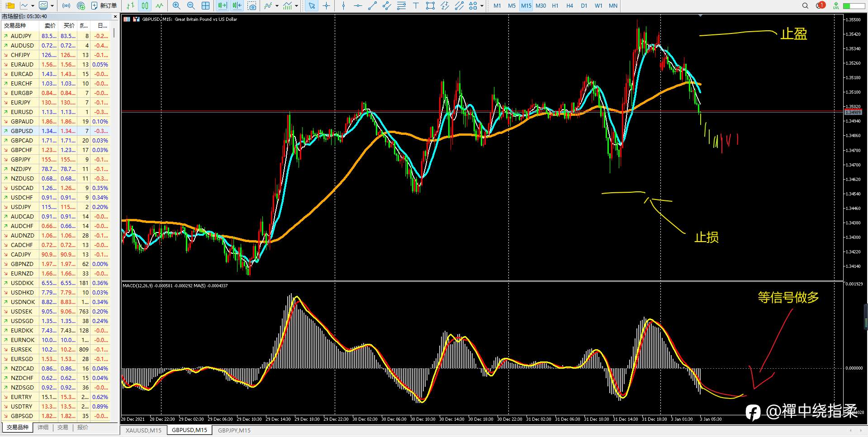Image resolution: width=868 pixels, height=437 pixels.
Task: Switch to the XAUUSD,M15 chart tab
Action: click(143, 430)
